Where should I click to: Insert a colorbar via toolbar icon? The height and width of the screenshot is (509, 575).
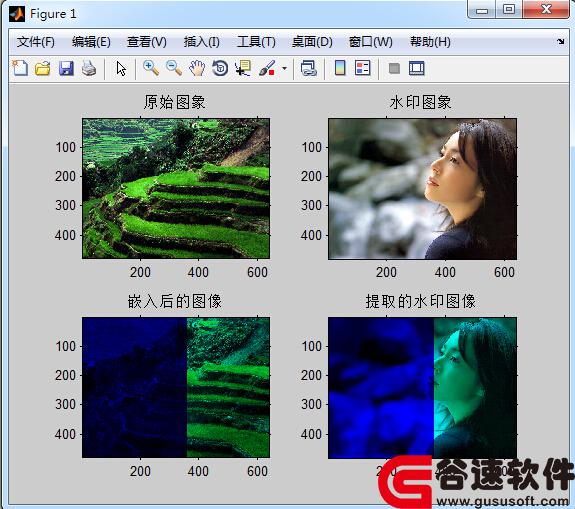(340, 68)
